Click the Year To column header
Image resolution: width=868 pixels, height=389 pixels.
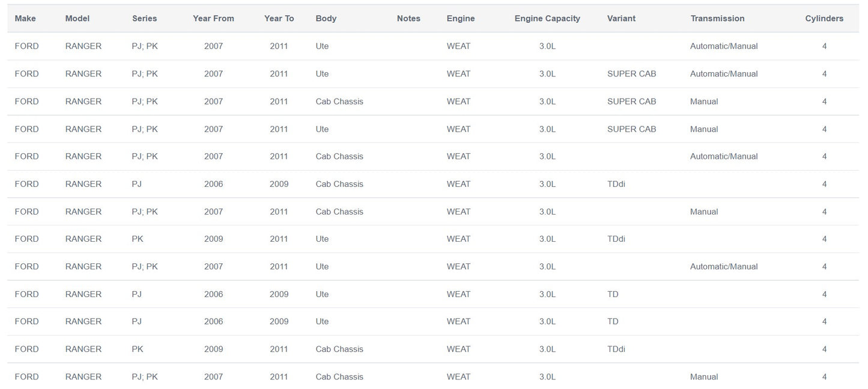click(279, 19)
